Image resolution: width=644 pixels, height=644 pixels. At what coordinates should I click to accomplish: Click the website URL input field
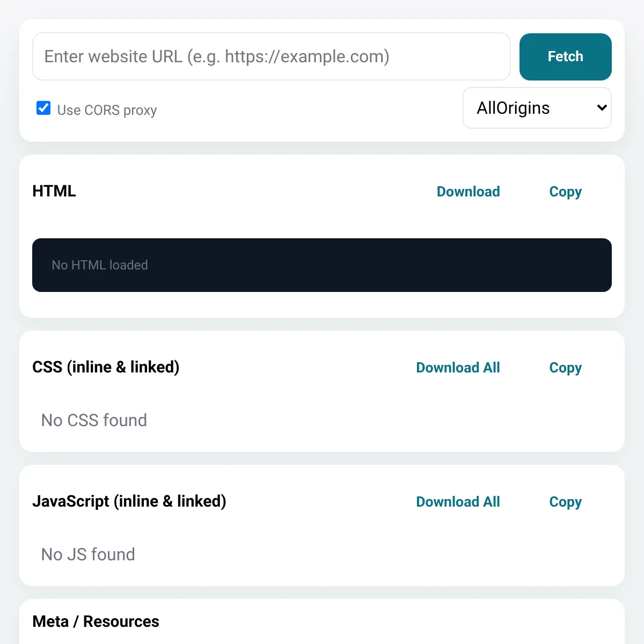(271, 56)
